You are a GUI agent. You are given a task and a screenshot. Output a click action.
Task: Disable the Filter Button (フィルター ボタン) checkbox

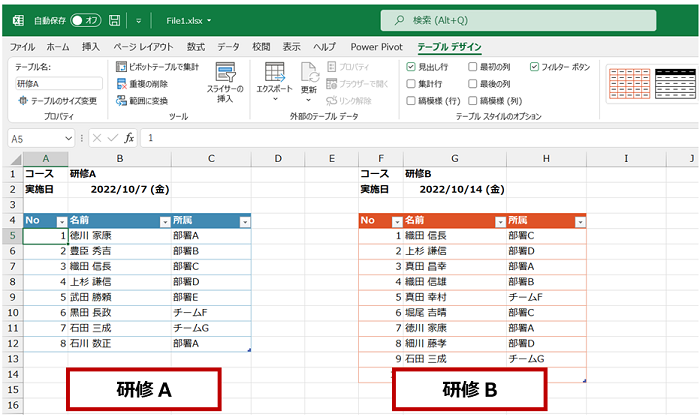coord(534,67)
